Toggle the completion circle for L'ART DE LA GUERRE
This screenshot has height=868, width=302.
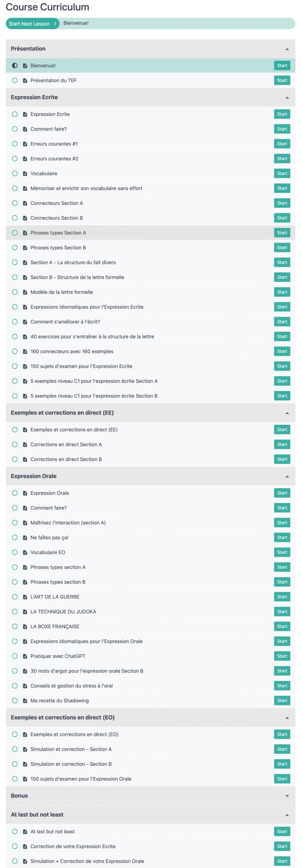coord(15,596)
